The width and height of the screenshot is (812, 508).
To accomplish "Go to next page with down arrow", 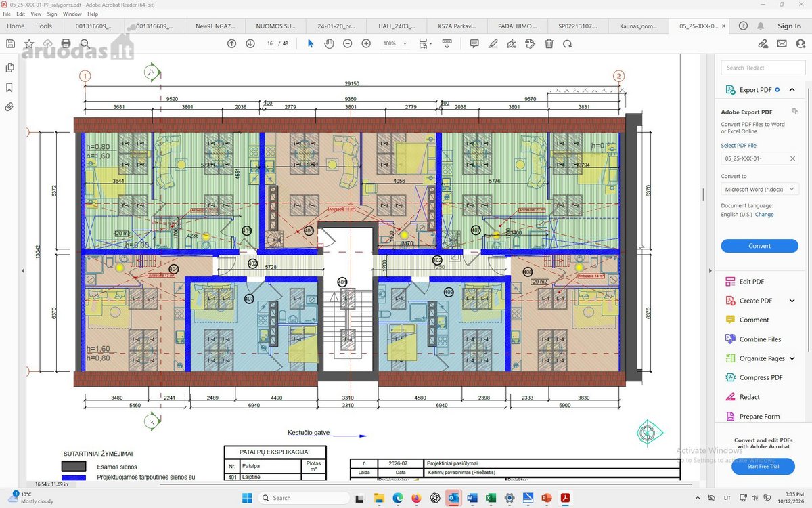I will coord(250,43).
